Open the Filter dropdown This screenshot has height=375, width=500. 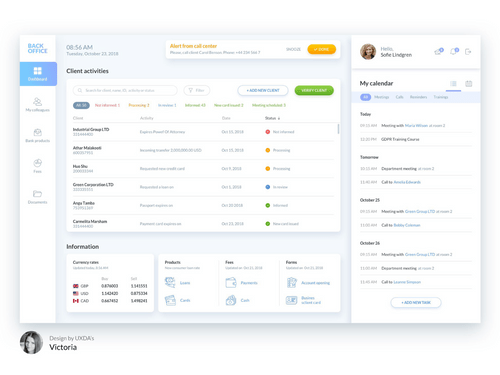pos(197,90)
